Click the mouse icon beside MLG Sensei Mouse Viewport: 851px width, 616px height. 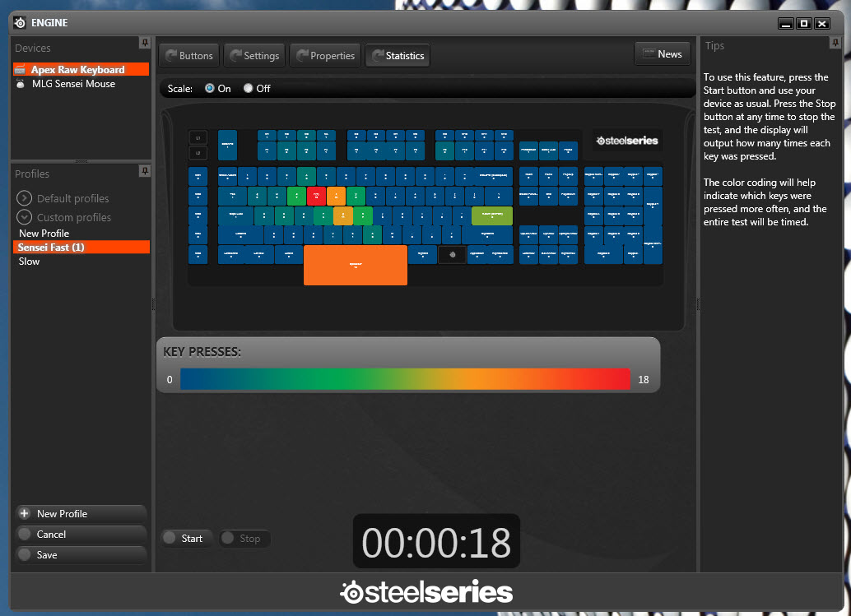[x=20, y=84]
